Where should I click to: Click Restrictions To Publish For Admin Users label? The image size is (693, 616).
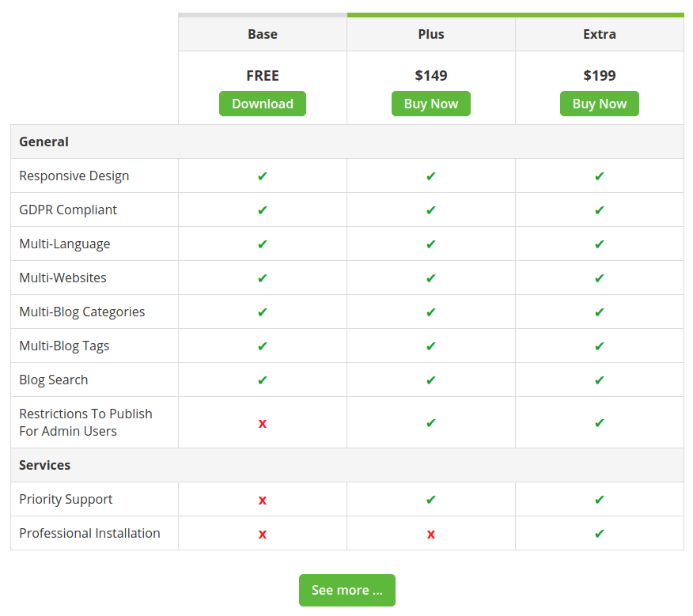(x=85, y=422)
